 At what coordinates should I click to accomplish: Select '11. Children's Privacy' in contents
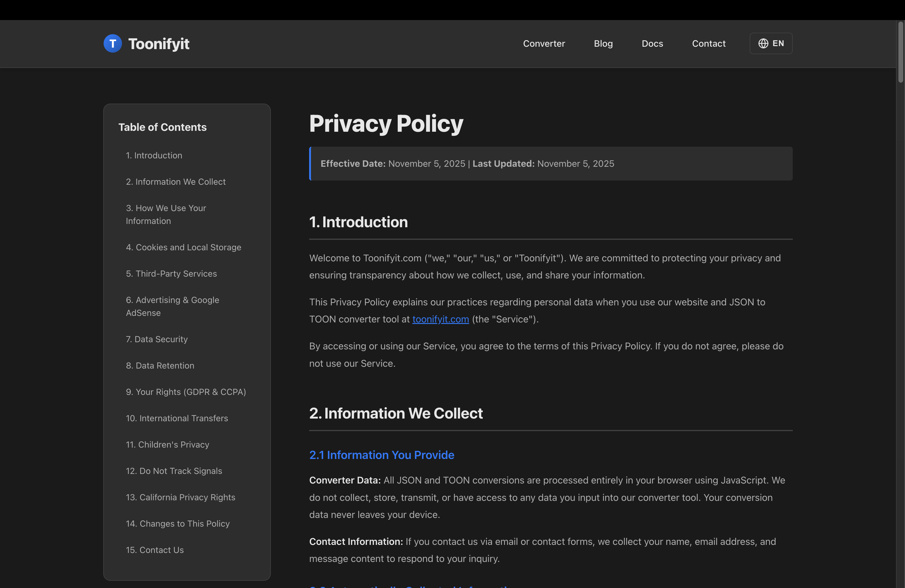167,444
